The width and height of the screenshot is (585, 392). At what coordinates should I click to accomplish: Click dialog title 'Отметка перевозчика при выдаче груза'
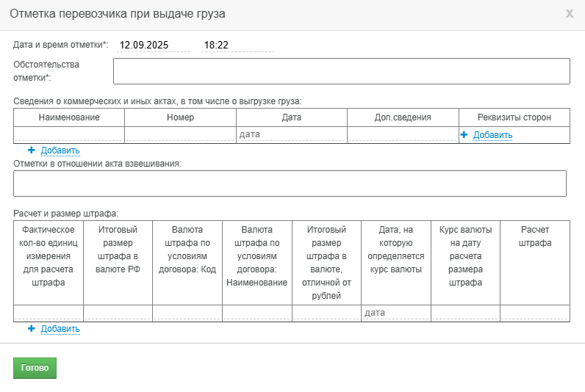[118, 14]
